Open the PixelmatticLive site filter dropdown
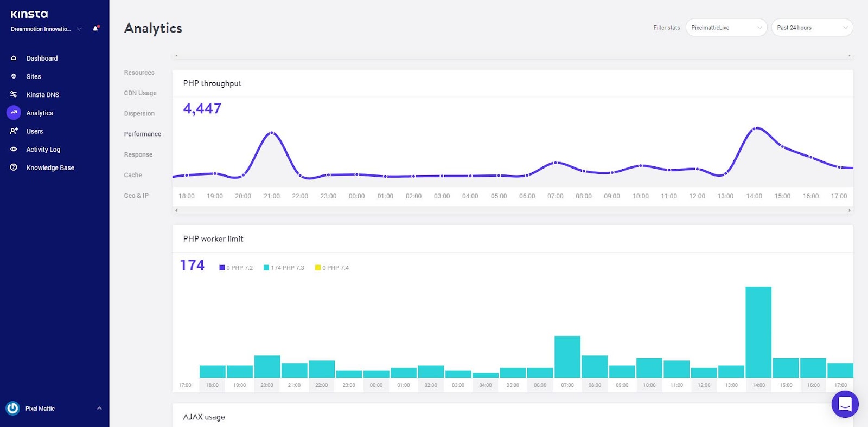 point(726,28)
